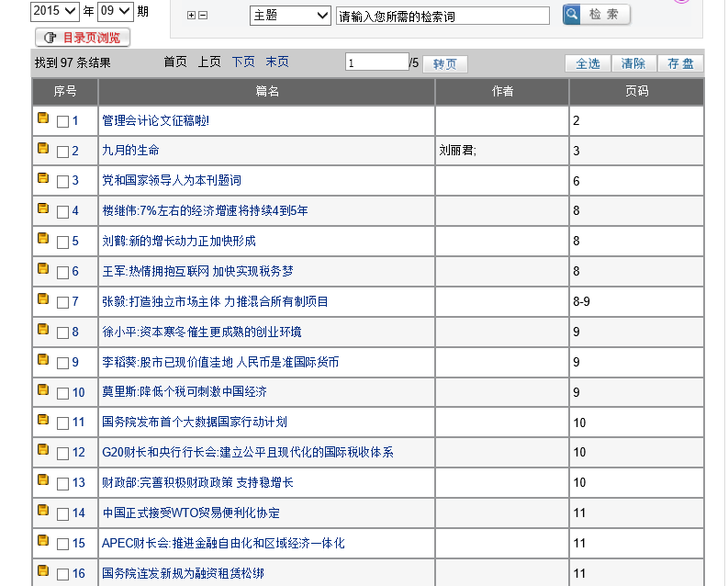Open article 财政部:完善积极财政政策
This screenshot has width=728, height=586.
[x=197, y=482]
